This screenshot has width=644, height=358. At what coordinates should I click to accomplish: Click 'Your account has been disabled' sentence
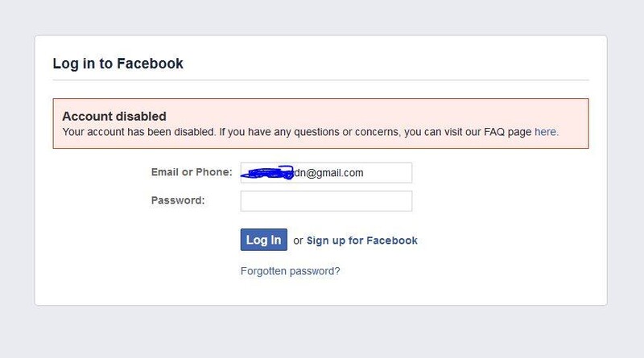coord(139,132)
